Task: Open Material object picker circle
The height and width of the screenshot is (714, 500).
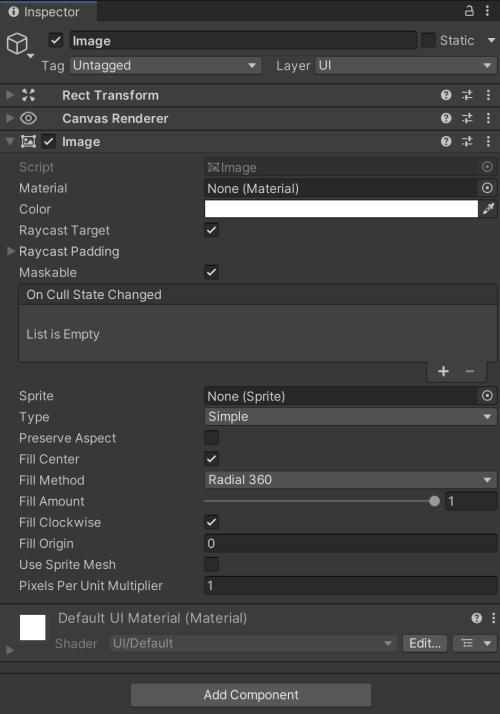Action: click(x=487, y=188)
